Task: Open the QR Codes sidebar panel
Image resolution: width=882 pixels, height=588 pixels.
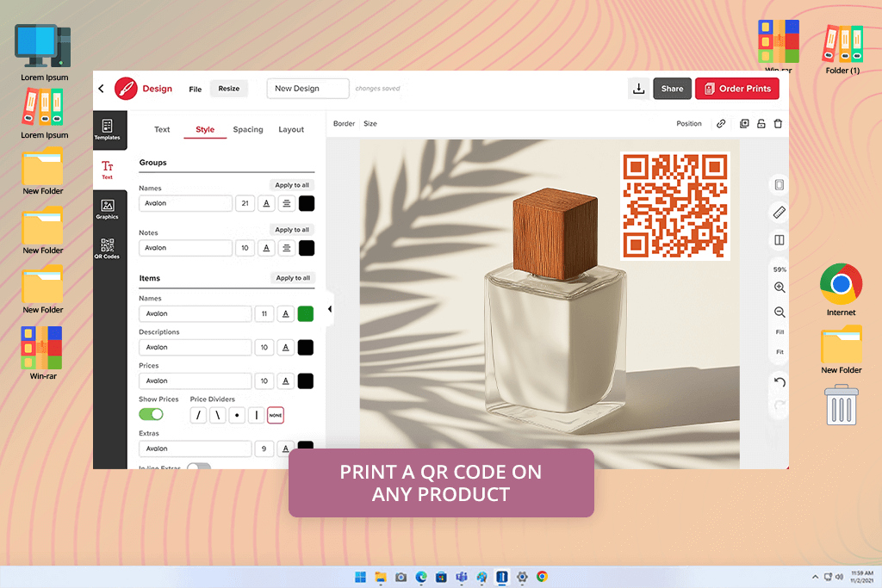Action: (107, 249)
